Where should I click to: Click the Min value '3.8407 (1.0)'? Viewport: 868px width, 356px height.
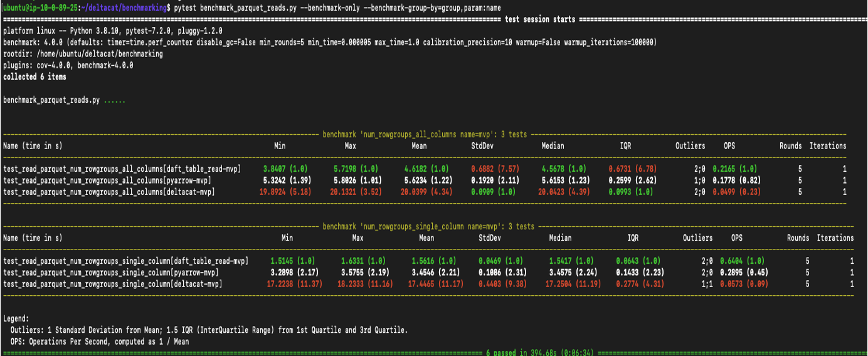pos(286,169)
